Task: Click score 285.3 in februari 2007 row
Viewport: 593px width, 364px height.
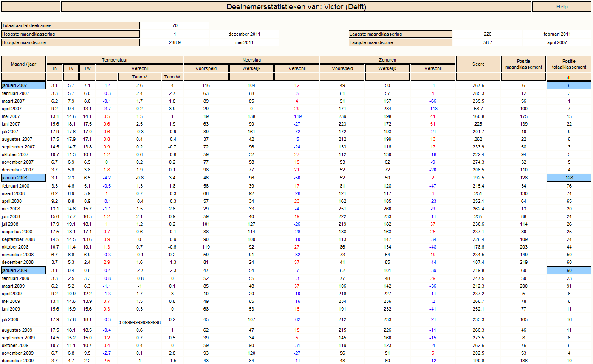Action: [x=478, y=93]
